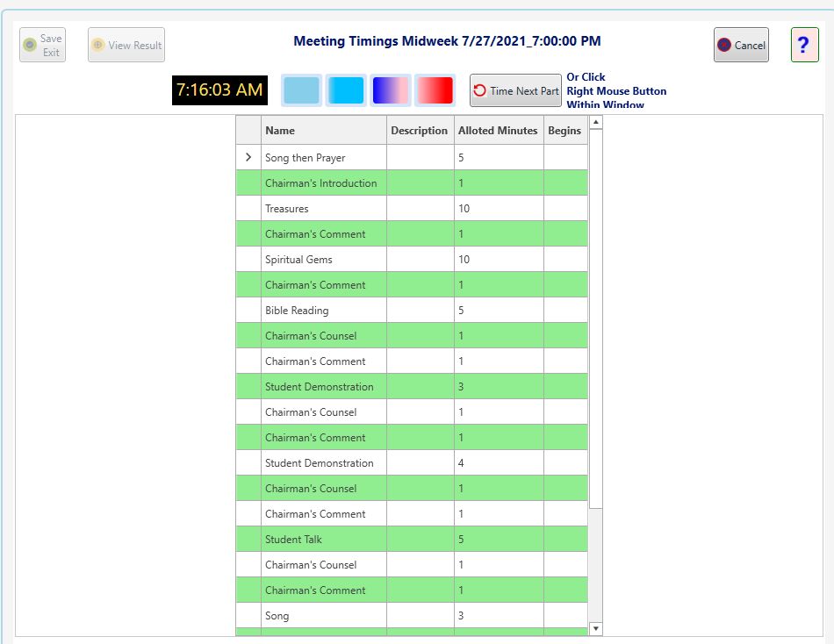Click the blue-to-pink gradient swatch
Viewport: 834px width, 644px height.
coord(391,90)
